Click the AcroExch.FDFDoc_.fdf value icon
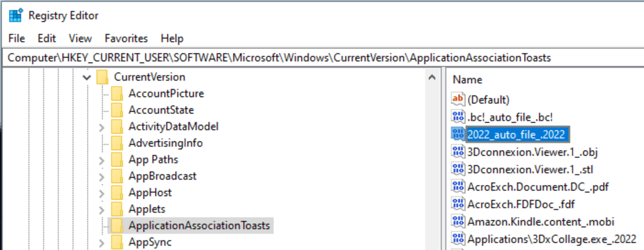The image size is (644, 250). 458,204
